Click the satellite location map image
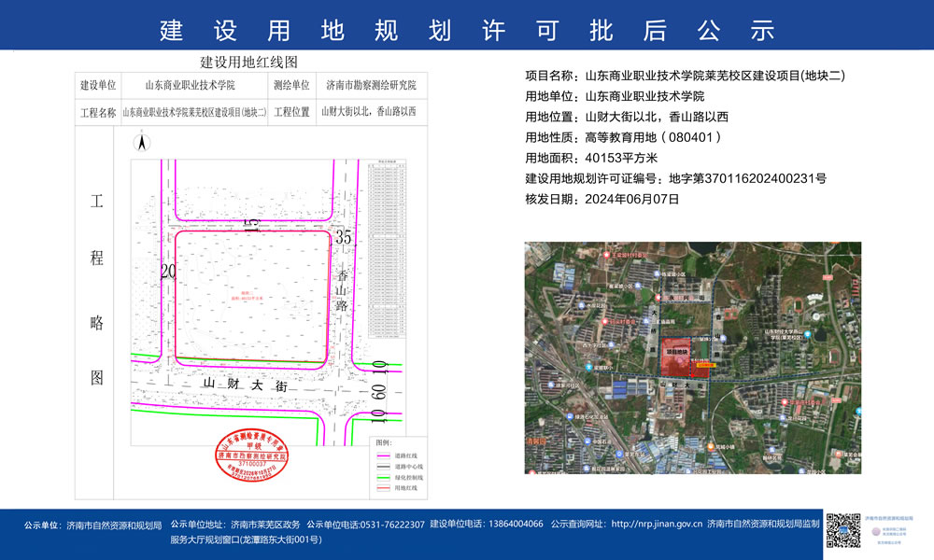Image resolution: width=934 pixels, height=560 pixels. (x=693, y=357)
